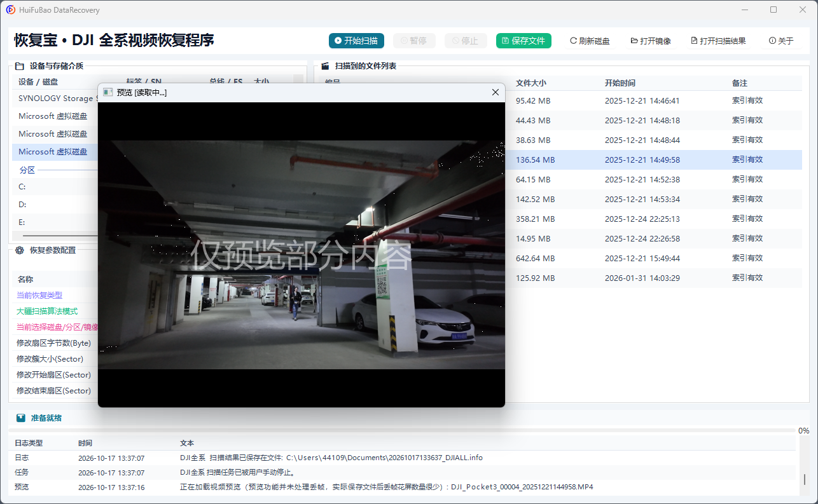This screenshot has height=504, width=818.
Task: Select the file row sized 14.95 MB
Action: pos(653,238)
